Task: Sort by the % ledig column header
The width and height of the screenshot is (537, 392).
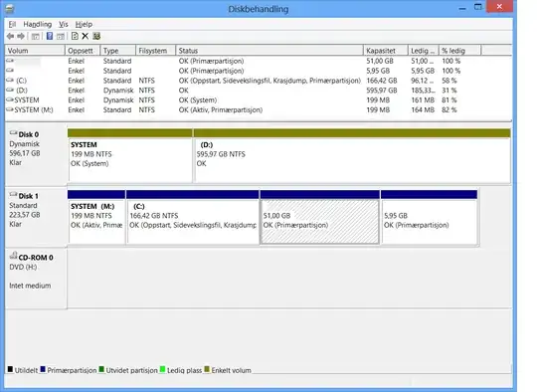Action: pos(460,51)
